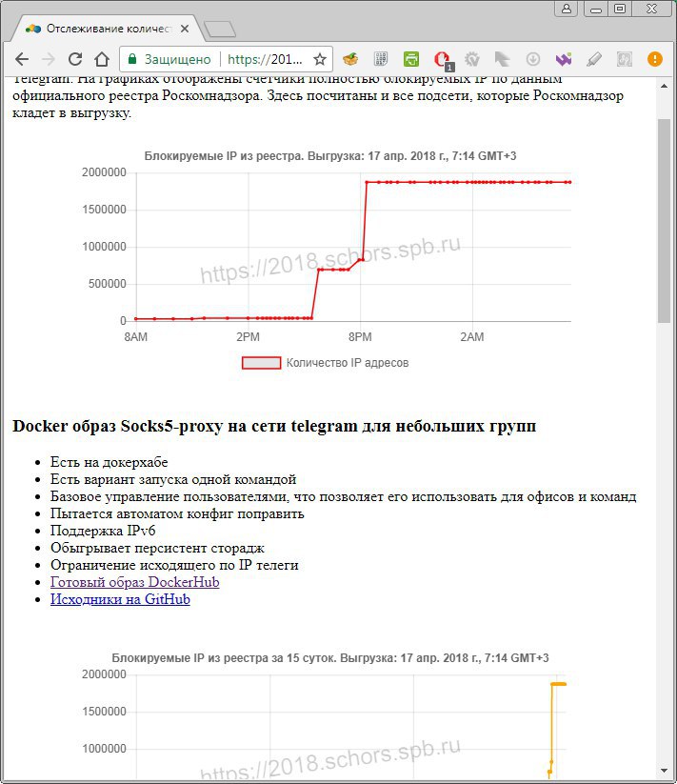The height and width of the screenshot is (784, 677).
Task: Click the 'Поддержка IPv6' list item
Action: [103, 531]
